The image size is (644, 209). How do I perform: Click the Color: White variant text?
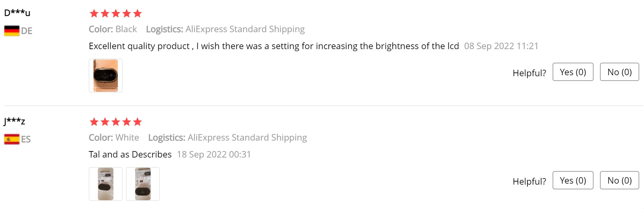coord(114,138)
